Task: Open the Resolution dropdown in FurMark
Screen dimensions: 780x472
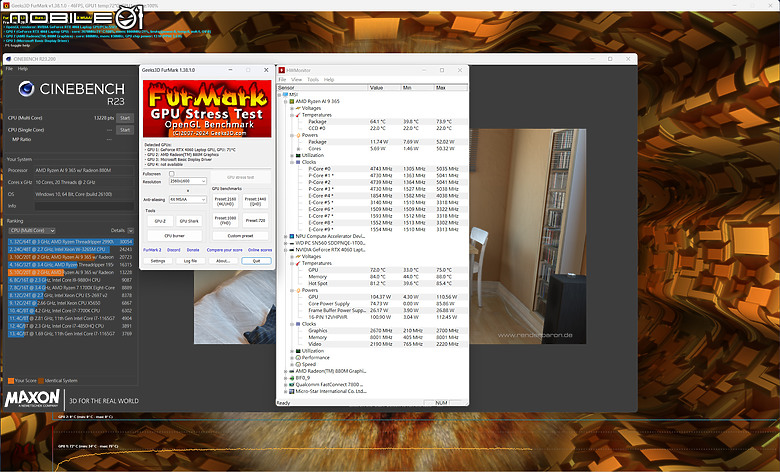Action: tap(188, 181)
